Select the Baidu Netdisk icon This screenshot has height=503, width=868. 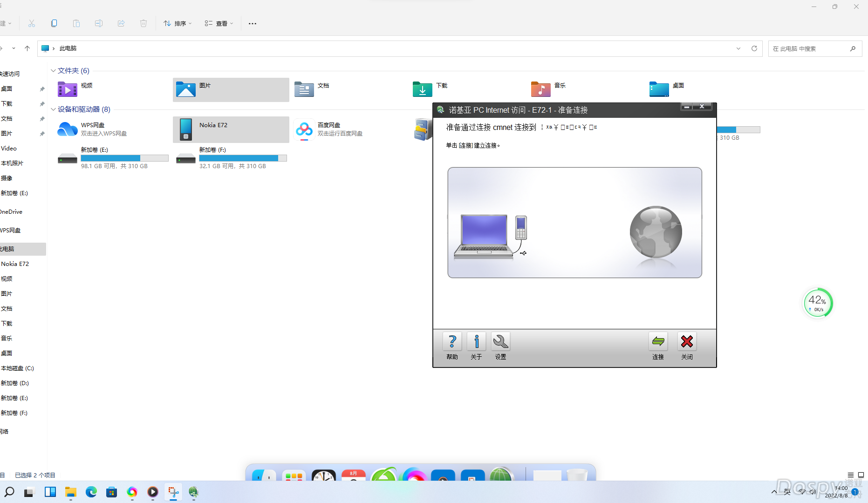(304, 129)
